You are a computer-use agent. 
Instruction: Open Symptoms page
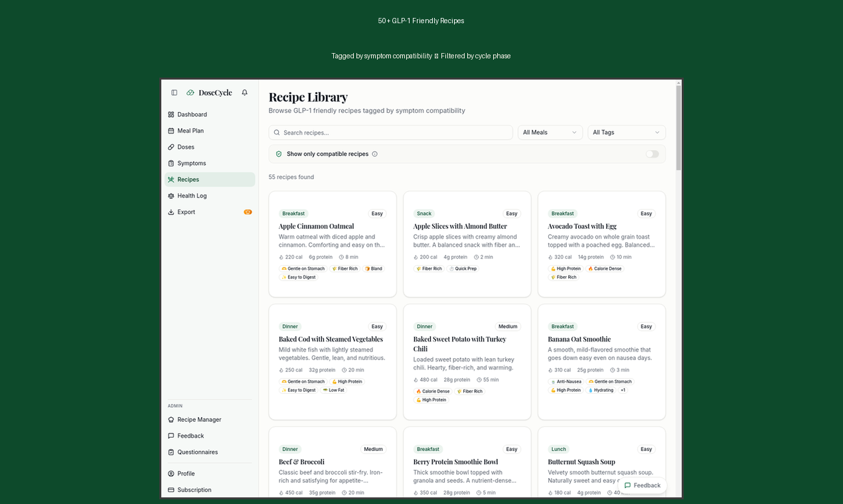point(210,163)
